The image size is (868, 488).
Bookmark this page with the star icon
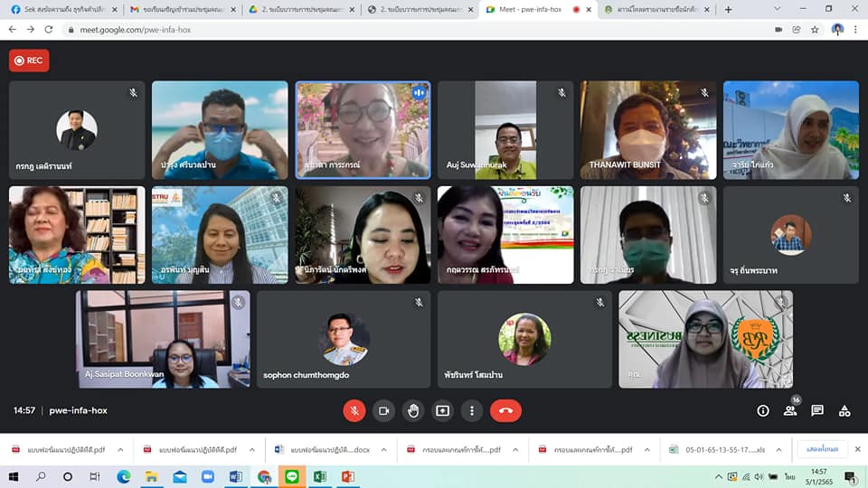(815, 29)
